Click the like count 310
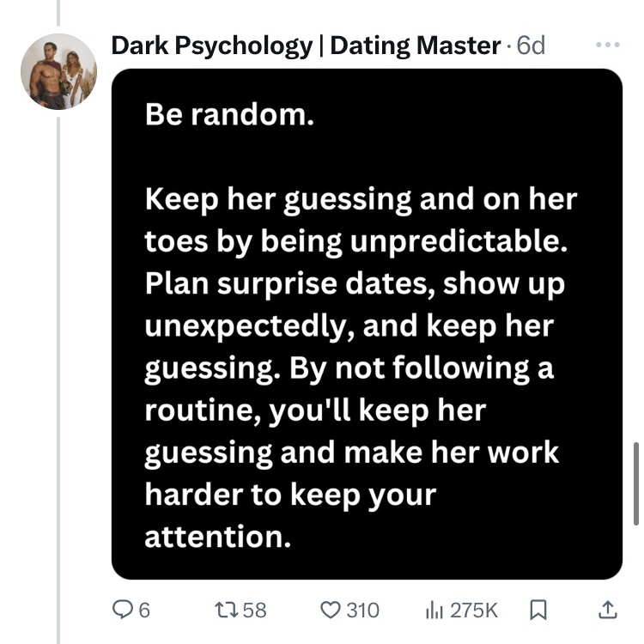The height and width of the screenshot is (644, 644). 362,610
